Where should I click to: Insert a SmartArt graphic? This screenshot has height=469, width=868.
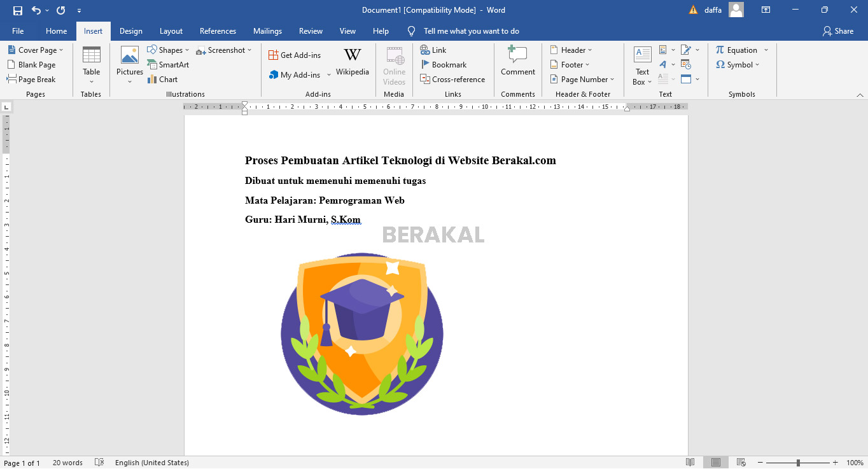(169, 65)
